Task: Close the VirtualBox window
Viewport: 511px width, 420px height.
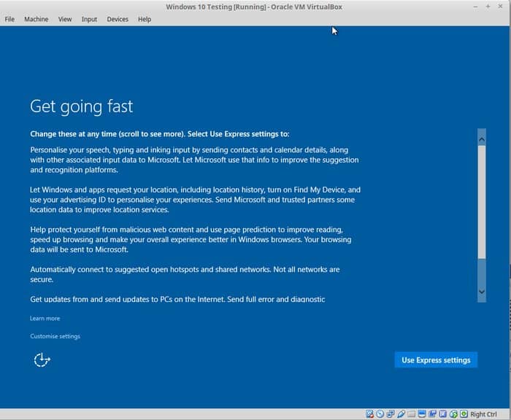Action: point(500,7)
